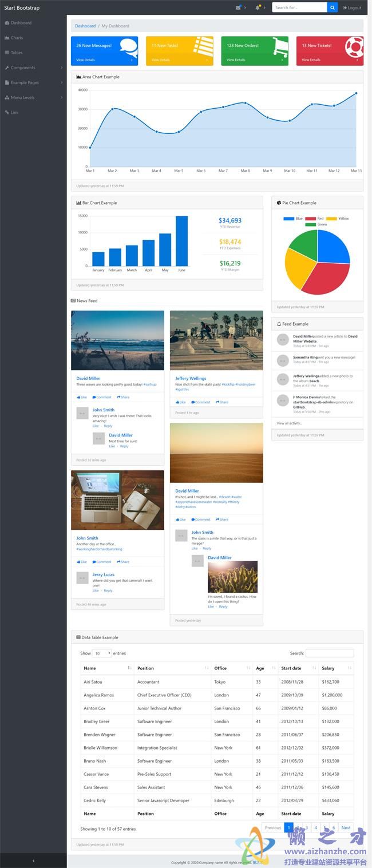This screenshot has height=868, width=372.
Task: Sort the table by the Name column
Action: coord(106,668)
